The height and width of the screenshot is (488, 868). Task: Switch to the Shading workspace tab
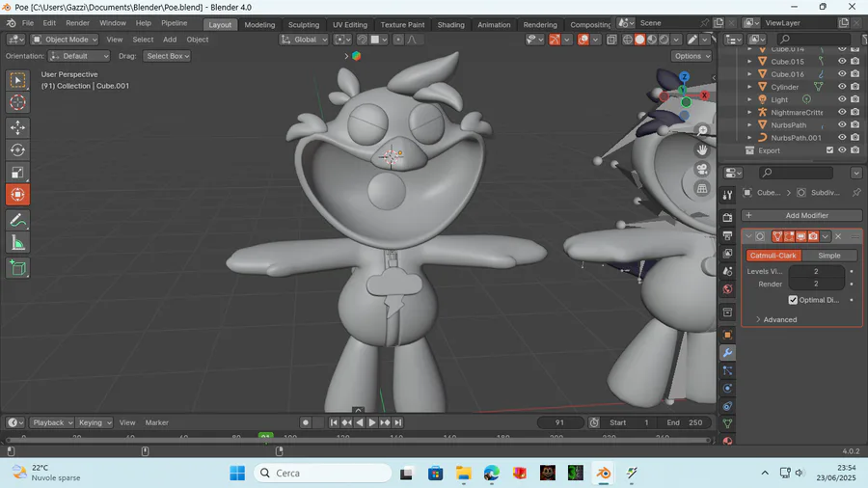[x=450, y=24]
